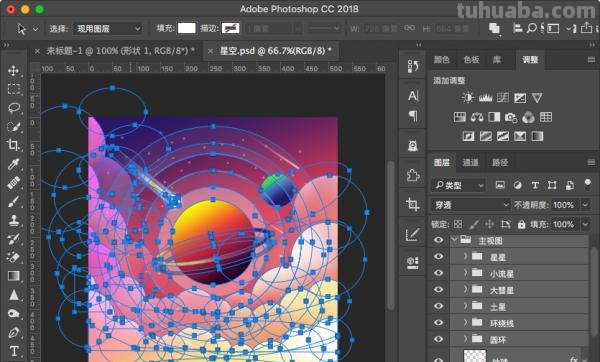The image size is (600, 362).
Task: Switch to the 路径 tab
Action: (500, 162)
